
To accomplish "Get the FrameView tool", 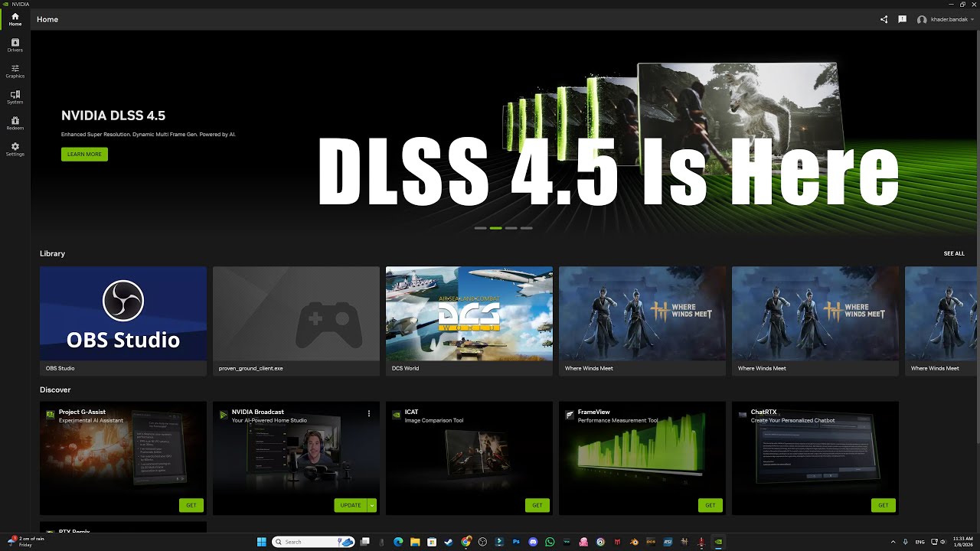I will click(710, 505).
